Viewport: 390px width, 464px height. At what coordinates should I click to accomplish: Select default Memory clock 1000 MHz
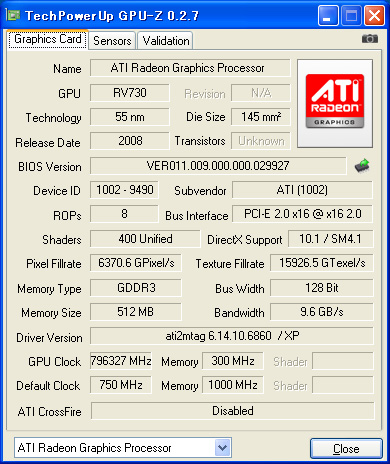[x=233, y=385]
